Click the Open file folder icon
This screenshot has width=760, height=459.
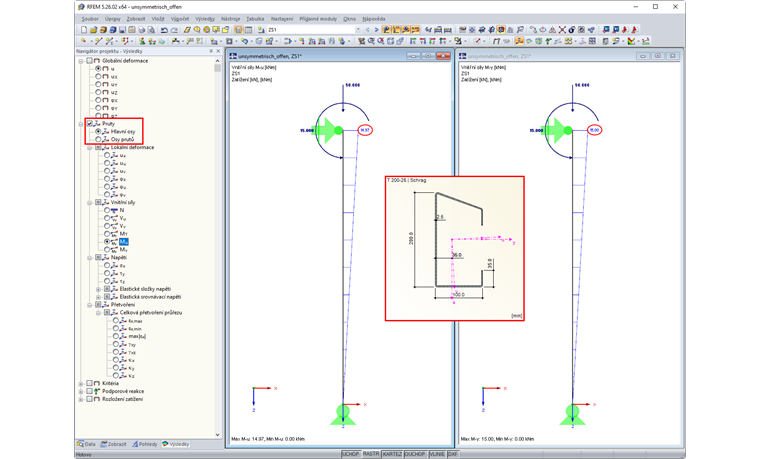(x=94, y=30)
